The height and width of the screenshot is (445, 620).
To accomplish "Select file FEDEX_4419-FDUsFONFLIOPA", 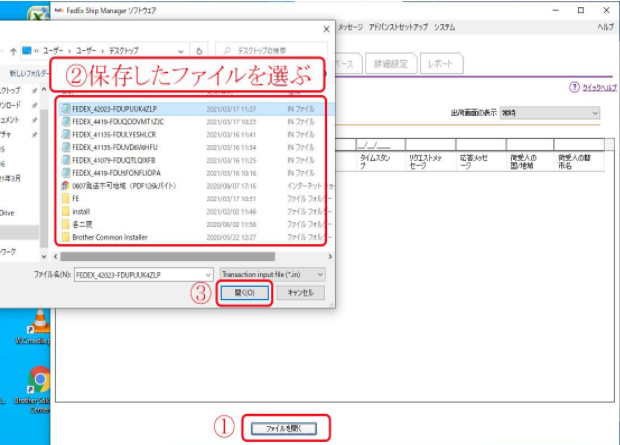I will pyautogui.click(x=197, y=173).
